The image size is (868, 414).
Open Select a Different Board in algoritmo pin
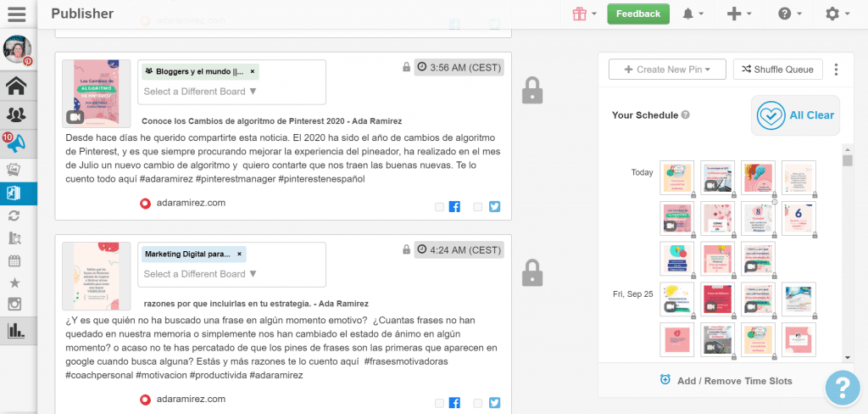[200, 92]
